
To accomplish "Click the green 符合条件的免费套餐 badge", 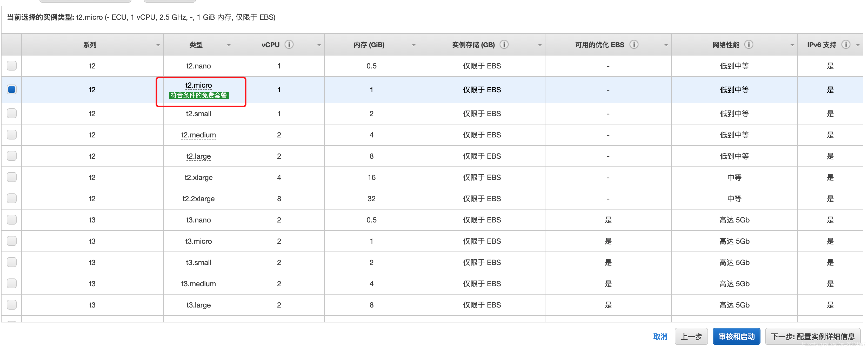I will (x=198, y=95).
